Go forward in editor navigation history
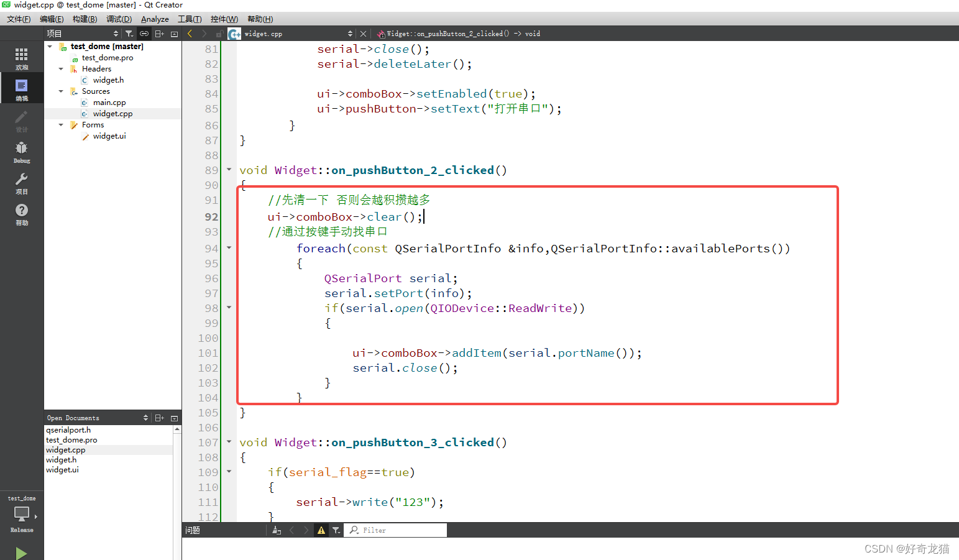 tap(204, 34)
